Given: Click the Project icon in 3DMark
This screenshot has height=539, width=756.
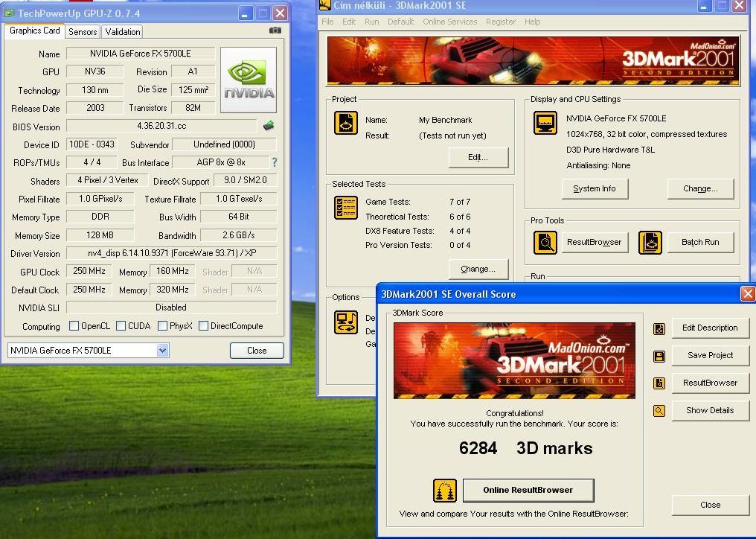Looking at the screenshot, I should [x=346, y=123].
